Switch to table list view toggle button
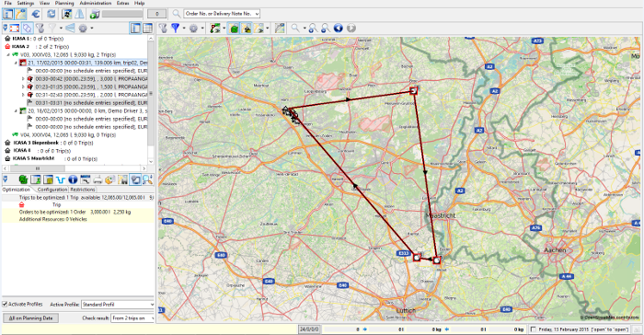Screen dimensions: 644x335 tap(147, 28)
